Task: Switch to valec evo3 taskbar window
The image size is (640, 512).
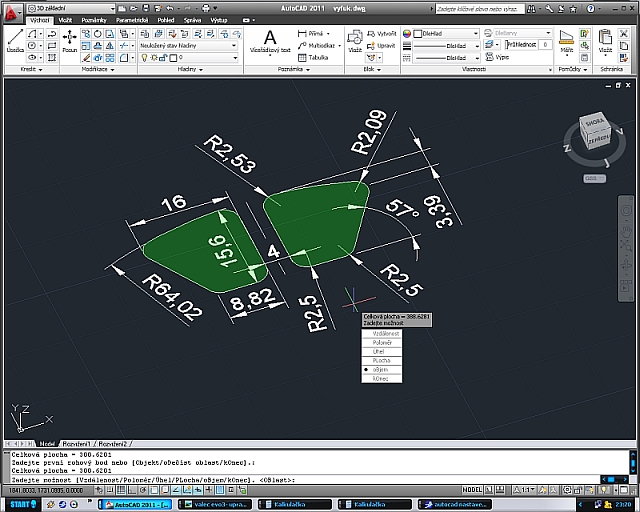Action: pos(215,505)
